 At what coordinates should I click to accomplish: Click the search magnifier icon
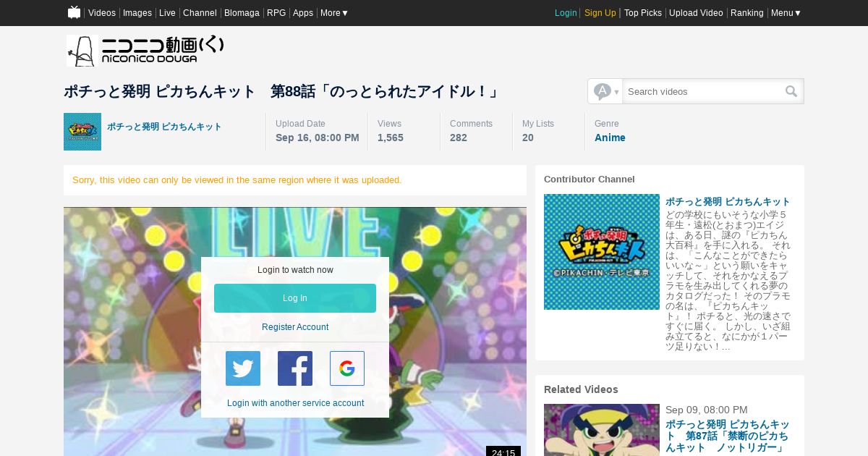(791, 91)
